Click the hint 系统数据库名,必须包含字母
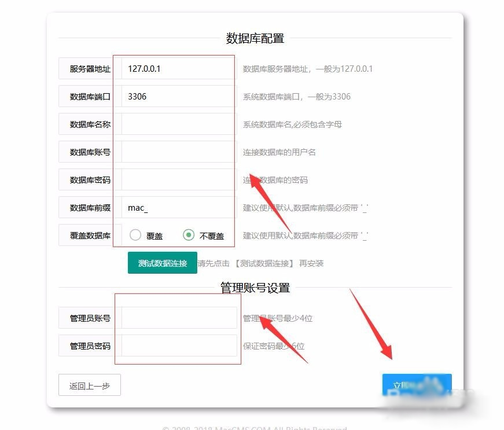 click(292, 124)
